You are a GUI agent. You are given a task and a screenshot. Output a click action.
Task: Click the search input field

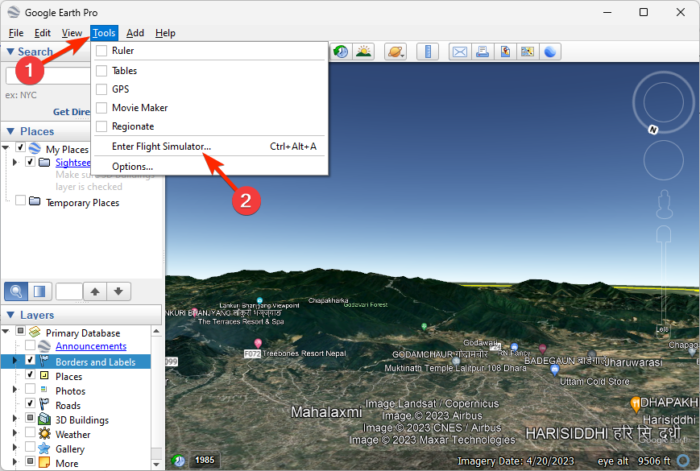tap(48, 76)
